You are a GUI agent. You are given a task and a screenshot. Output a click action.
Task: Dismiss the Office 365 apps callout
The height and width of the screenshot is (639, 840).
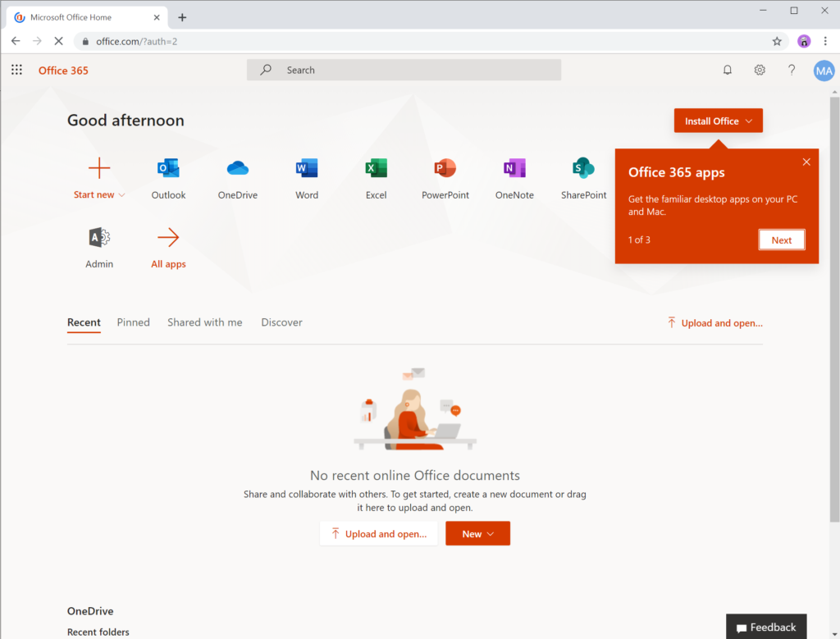click(806, 162)
